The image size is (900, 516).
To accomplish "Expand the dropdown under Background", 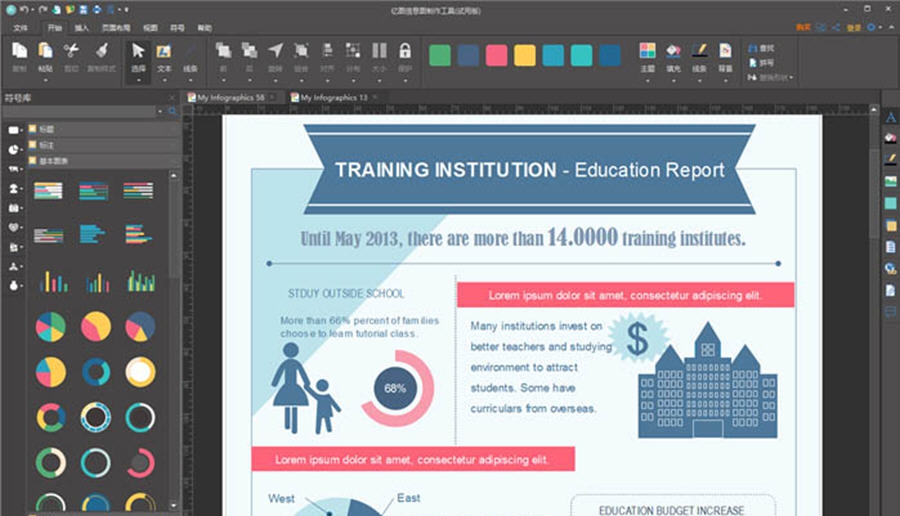I will pyautogui.click(x=726, y=80).
